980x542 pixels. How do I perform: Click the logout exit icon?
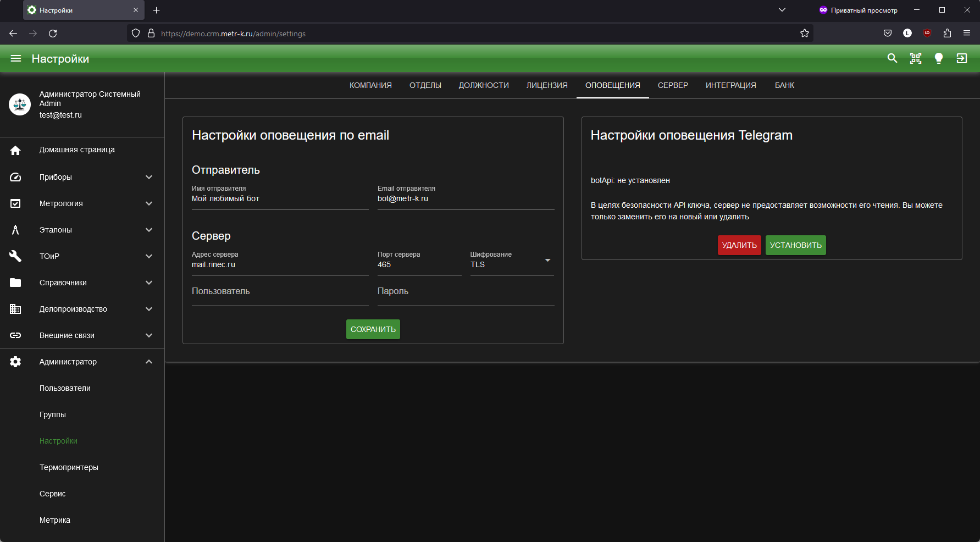962,58
